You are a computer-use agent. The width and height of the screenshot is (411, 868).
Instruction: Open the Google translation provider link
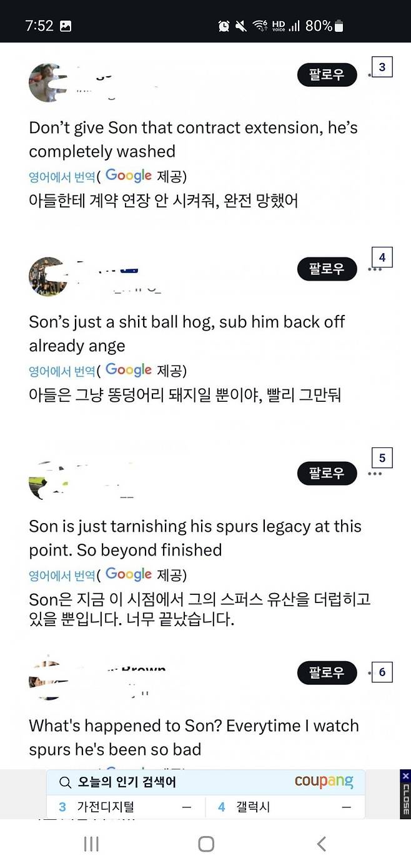[128, 176]
